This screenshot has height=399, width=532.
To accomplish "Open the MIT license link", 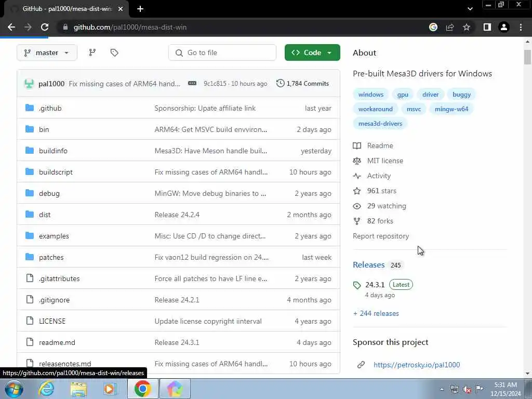I will pos(378,161).
